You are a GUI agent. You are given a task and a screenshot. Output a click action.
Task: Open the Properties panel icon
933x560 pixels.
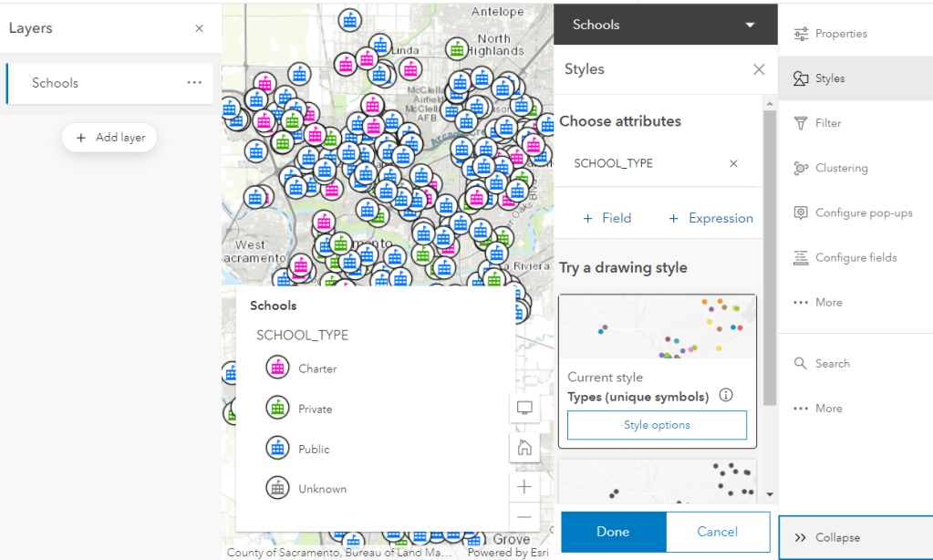(x=801, y=34)
